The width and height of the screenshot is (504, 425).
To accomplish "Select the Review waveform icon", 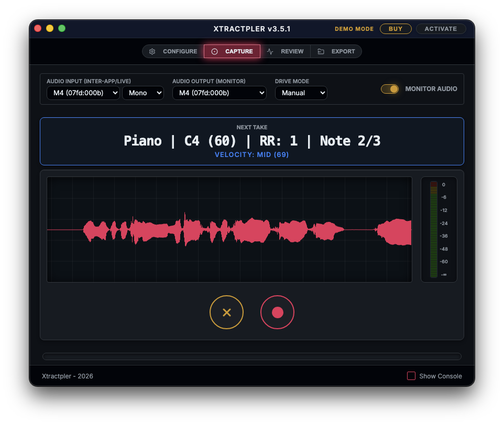I will click(270, 51).
